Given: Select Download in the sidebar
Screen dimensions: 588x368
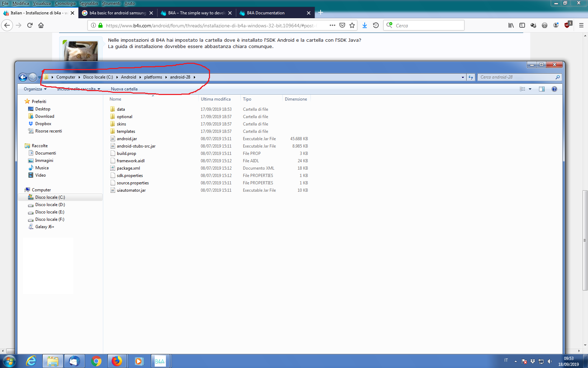Looking at the screenshot, I should coord(45,116).
